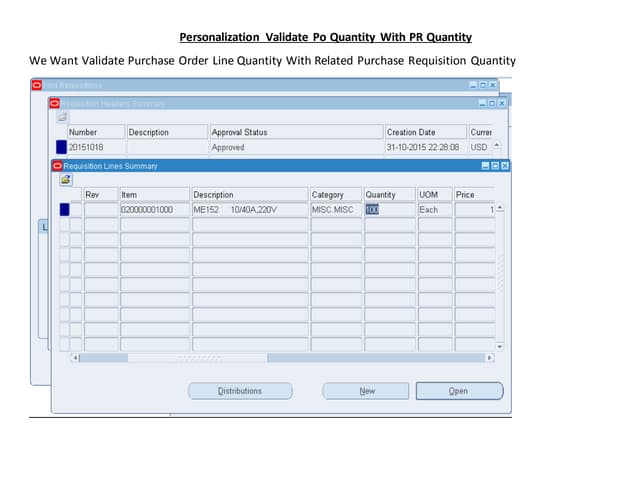
Task: Click the folder icon in Requisition Lines Summary
Action: (66, 180)
